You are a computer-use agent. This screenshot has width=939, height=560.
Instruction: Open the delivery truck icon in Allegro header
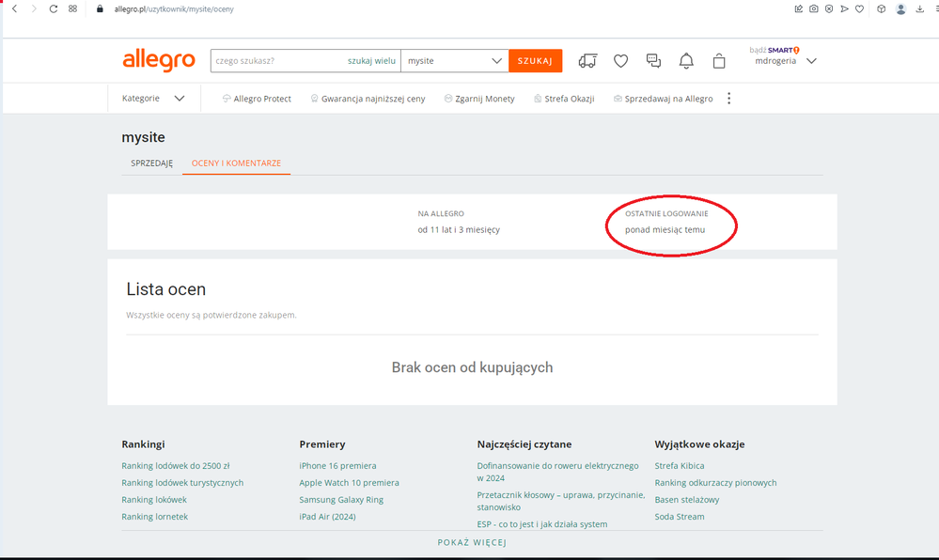(587, 60)
